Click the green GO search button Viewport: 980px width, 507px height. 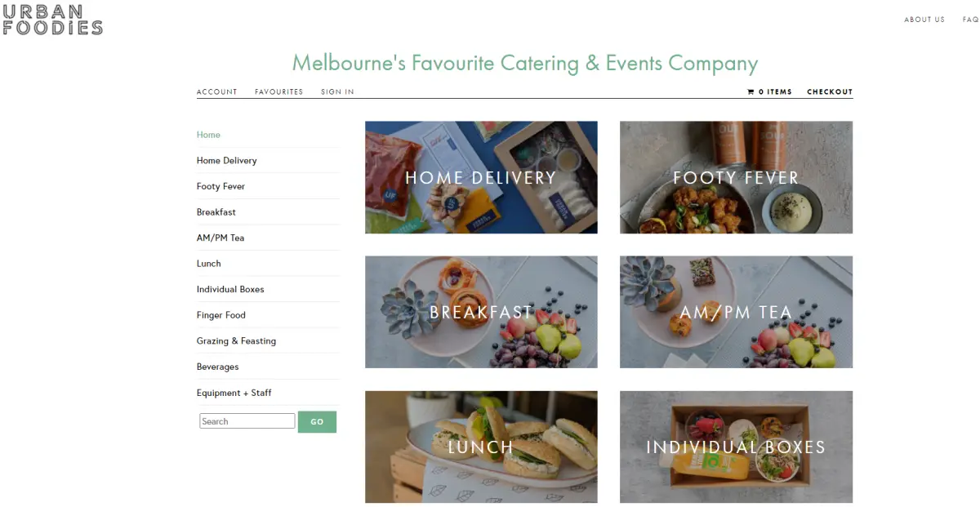click(317, 422)
